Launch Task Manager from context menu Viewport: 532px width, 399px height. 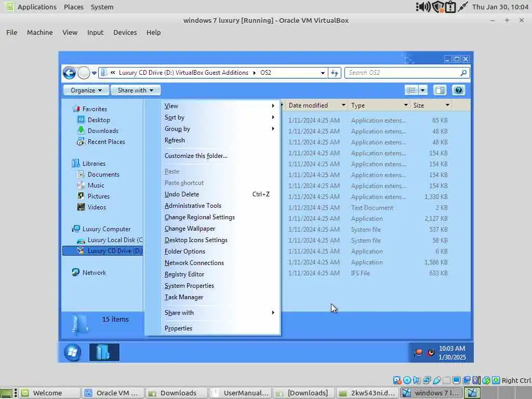click(220, 297)
